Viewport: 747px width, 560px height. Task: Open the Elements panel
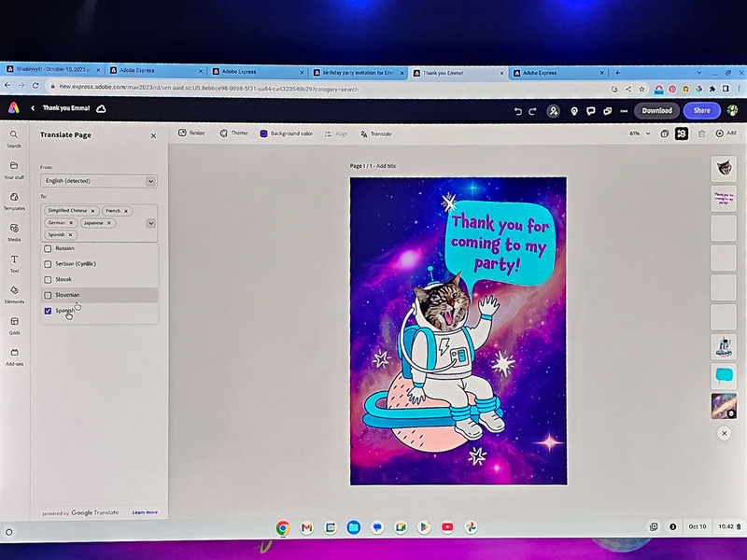click(x=13, y=294)
